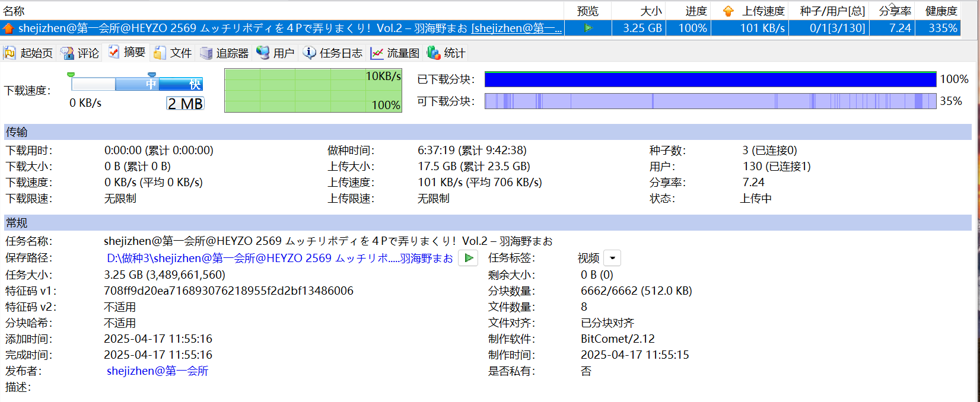Sort by the 名称 column header
The height and width of the screenshot is (402, 980).
pyautogui.click(x=282, y=11)
